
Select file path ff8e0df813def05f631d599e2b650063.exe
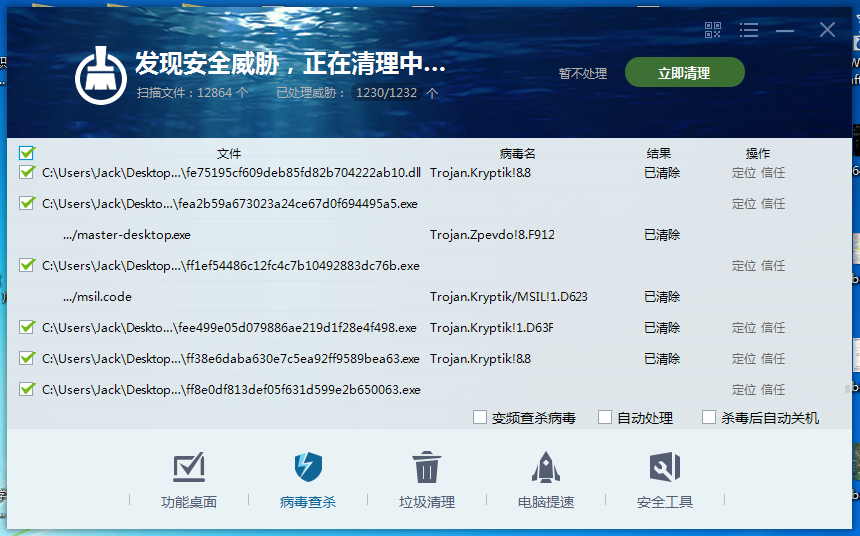pyautogui.click(x=231, y=390)
